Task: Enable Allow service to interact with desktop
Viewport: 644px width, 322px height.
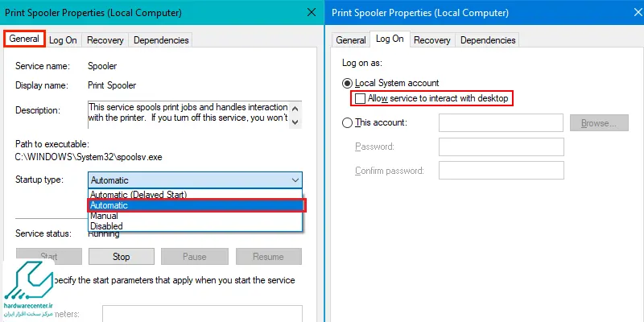Action: [360, 98]
